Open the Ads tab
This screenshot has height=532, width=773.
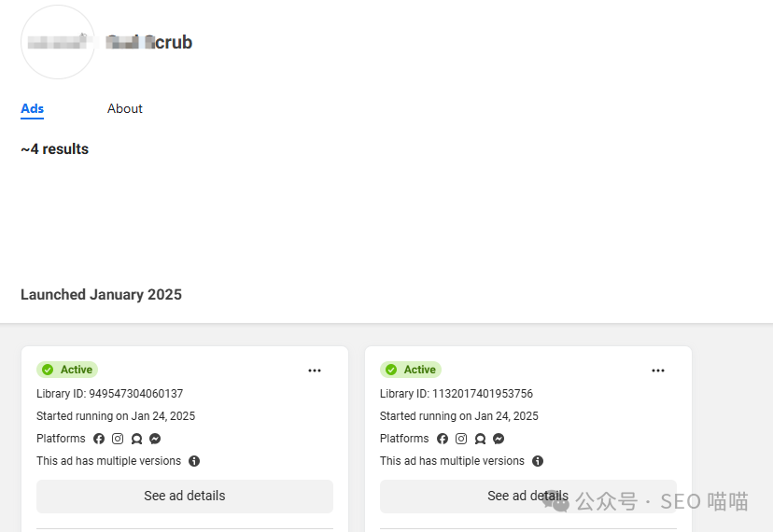32,108
